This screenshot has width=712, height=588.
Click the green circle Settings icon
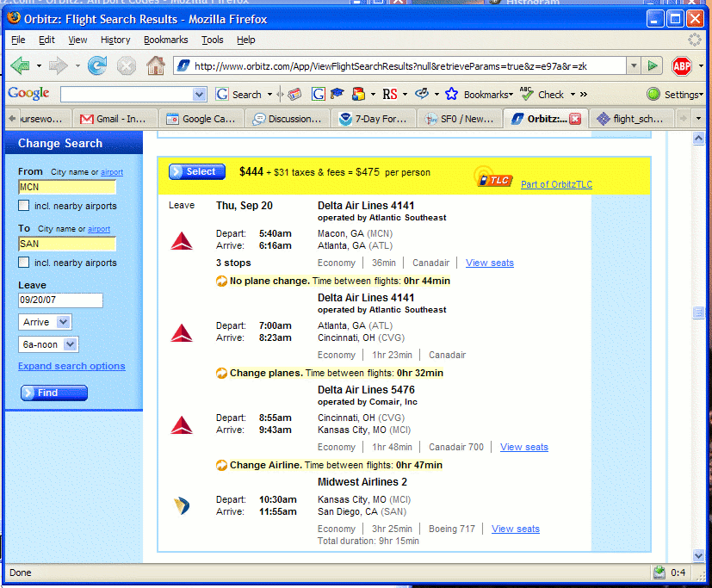[653, 94]
